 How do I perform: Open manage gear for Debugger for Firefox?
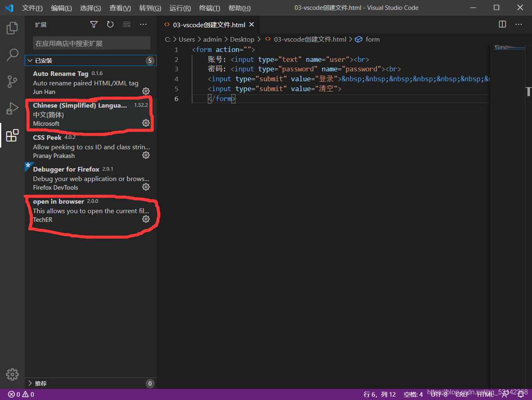tap(146, 187)
